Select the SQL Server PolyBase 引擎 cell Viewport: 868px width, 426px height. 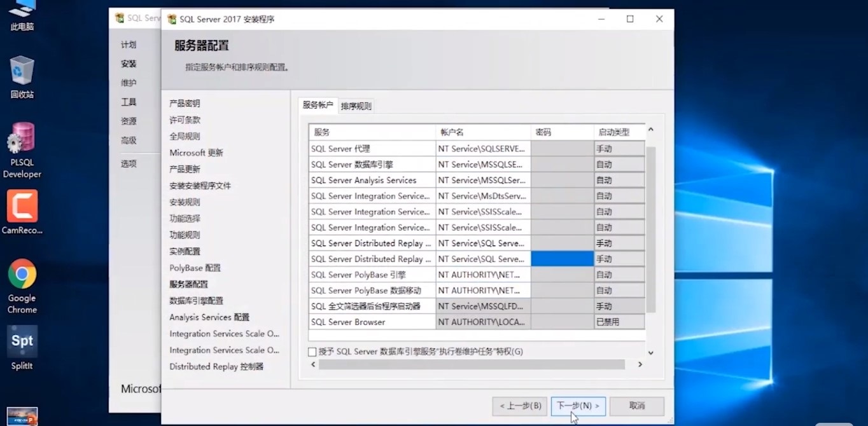(372, 275)
